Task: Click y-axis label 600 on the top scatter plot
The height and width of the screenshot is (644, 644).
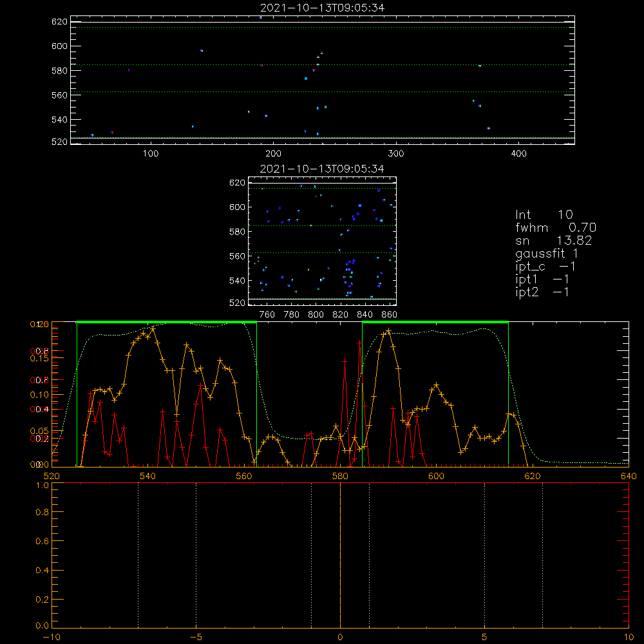Action: [x=59, y=46]
